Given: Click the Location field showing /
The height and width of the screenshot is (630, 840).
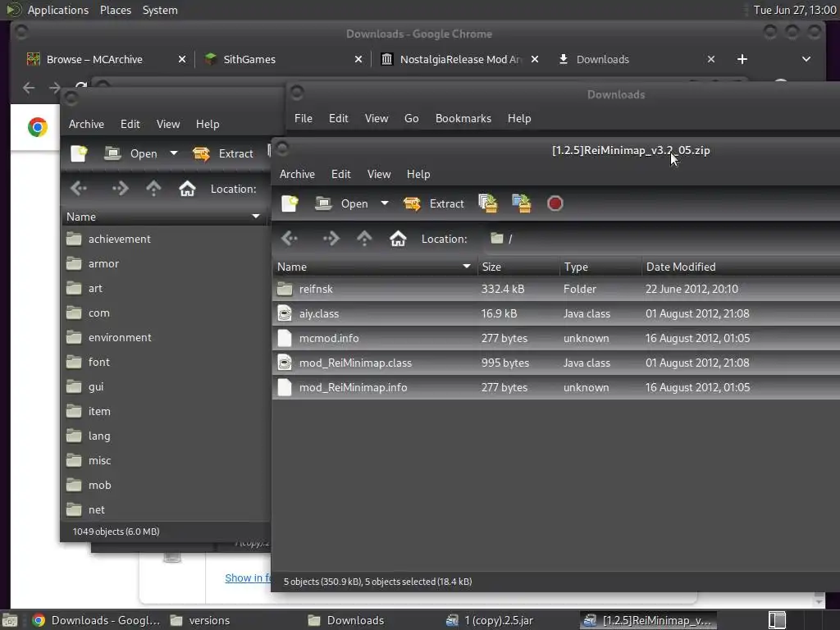Looking at the screenshot, I should click(x=663, y=239).
